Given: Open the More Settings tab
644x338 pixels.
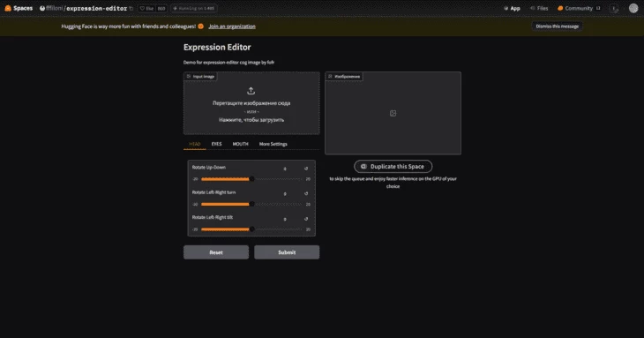Looking at the screenshot, I should click(x=273, y=144).
